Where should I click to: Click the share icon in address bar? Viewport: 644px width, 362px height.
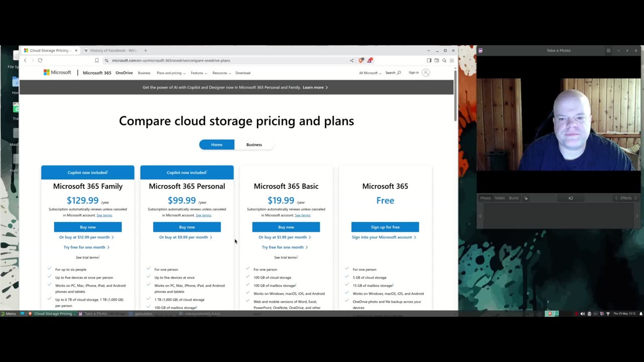coord(352,60)
